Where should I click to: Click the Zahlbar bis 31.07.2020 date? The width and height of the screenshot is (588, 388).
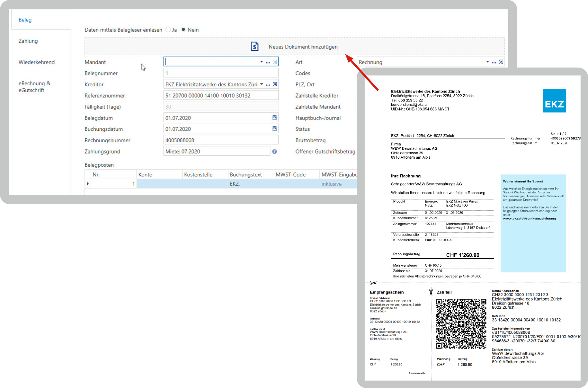[x=433, y=271]
